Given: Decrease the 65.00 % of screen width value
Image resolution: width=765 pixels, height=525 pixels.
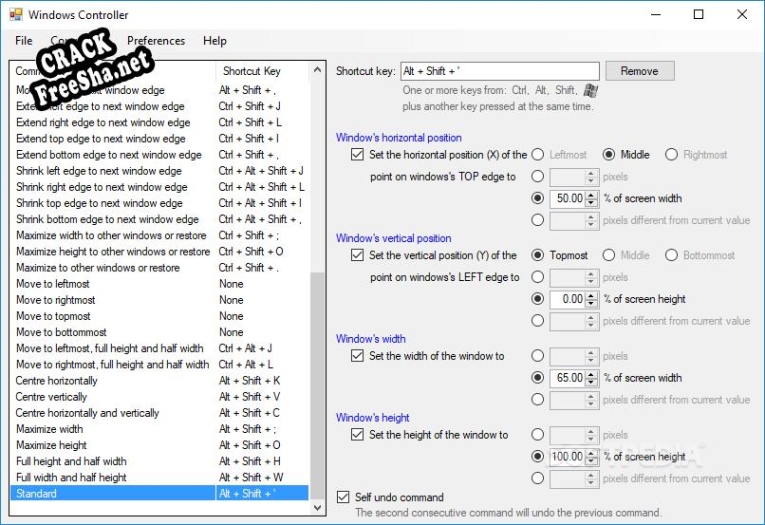Looking at the screenshot, I should [591, 382].
